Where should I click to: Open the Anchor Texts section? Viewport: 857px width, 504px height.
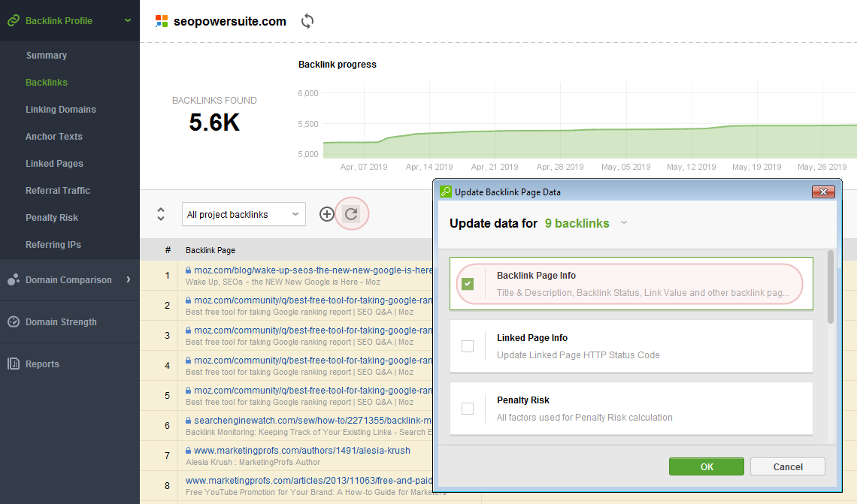point(54,137)
